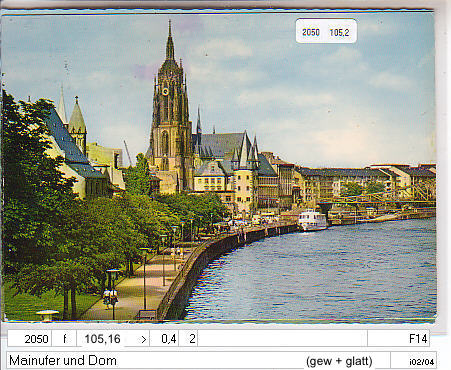Click the white sticker label reading 2050 105,2
This screenshot has height=370, width=451.
click(x=326, y=31)
